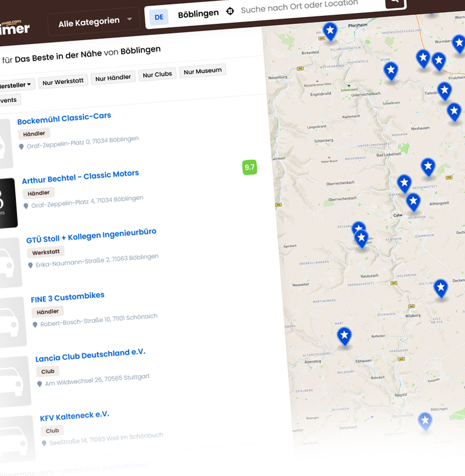Open Bockemühl Classic-Cars listing

pyautogui.click(x=64, y=118)
